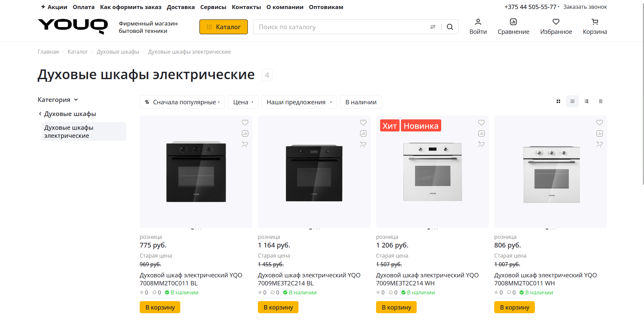Screen dimensions: 644x332
Task: Switch product grid to list view
Action: point(586,101)
